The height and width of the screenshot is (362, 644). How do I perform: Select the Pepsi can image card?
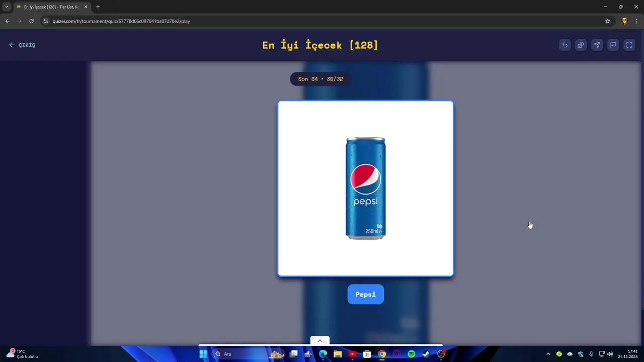pyautogui.click(x=366, y=189)
